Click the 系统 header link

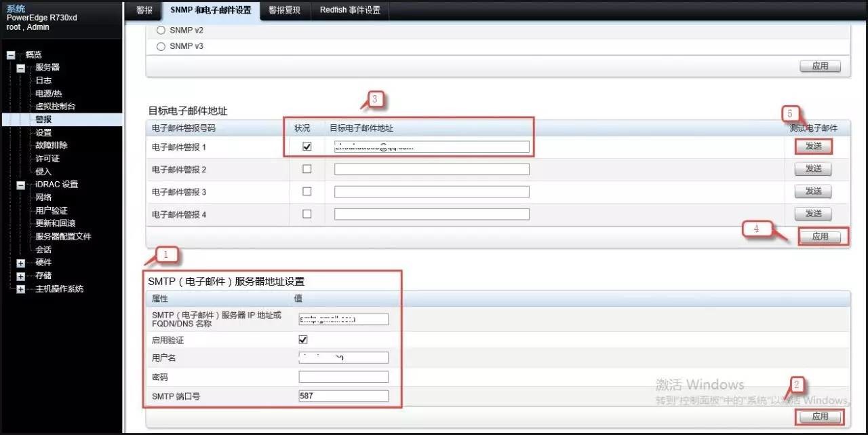[16, 8]
